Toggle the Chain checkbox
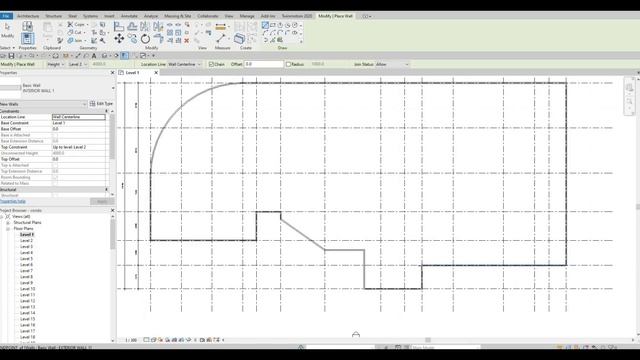 point(211,64)
